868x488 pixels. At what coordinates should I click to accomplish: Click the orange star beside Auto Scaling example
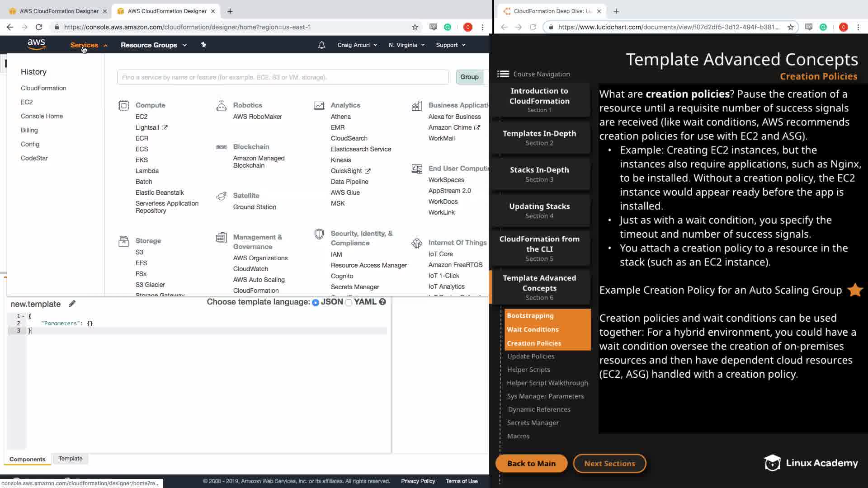pyautogui.click(x=855, y=290)
